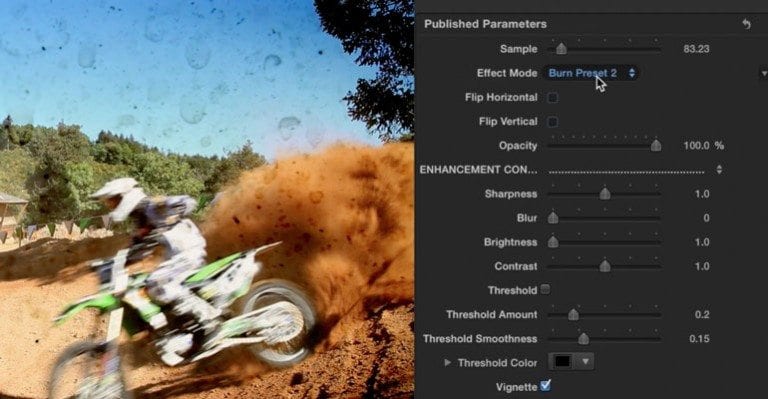
Task: Click the Threshold Smoothness slider handle
Action: coord(583,338)
